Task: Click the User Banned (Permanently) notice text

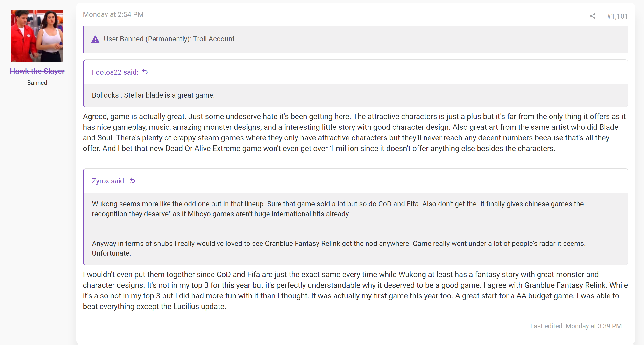Action: (169, 39)
